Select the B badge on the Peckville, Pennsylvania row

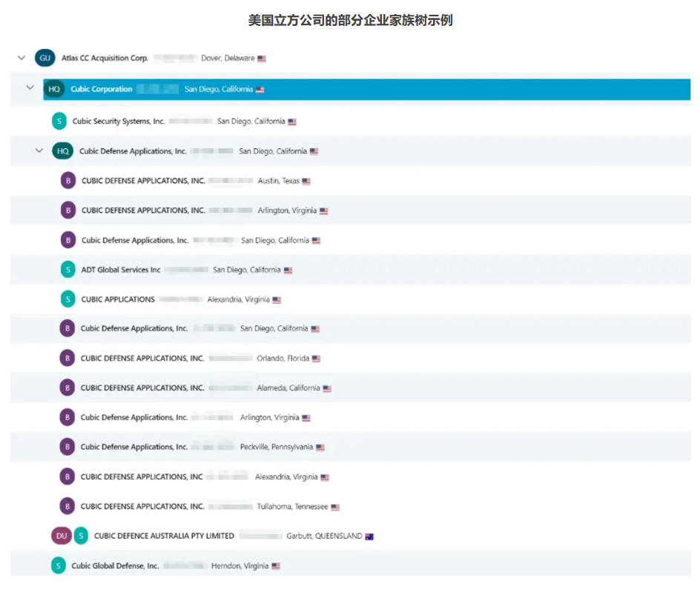pos(67,447)
